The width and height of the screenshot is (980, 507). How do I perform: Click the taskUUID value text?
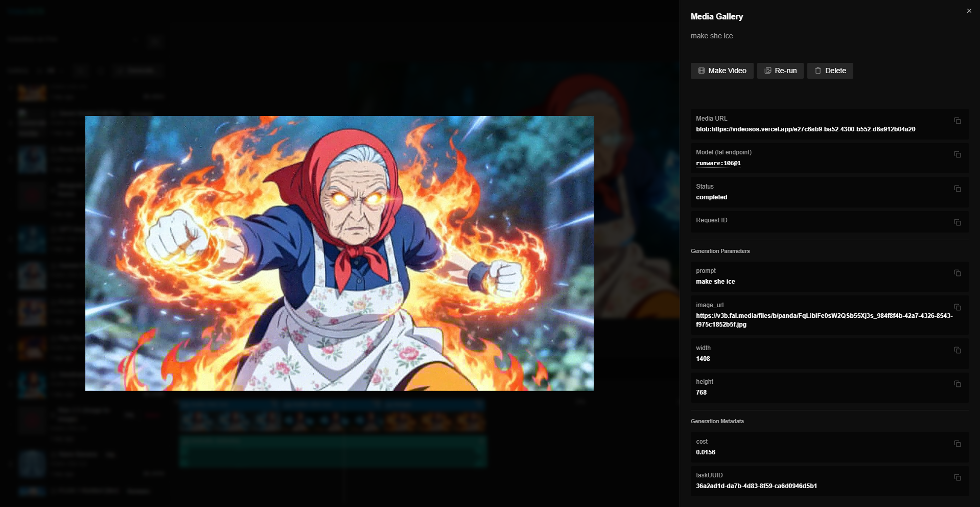tap(756, 486)
